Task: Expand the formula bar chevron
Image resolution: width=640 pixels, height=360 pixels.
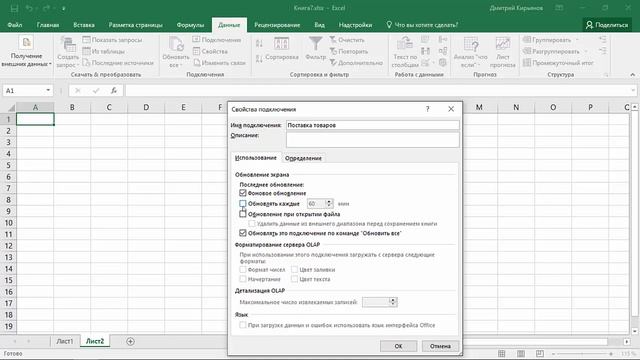Action: coord(633,90)
